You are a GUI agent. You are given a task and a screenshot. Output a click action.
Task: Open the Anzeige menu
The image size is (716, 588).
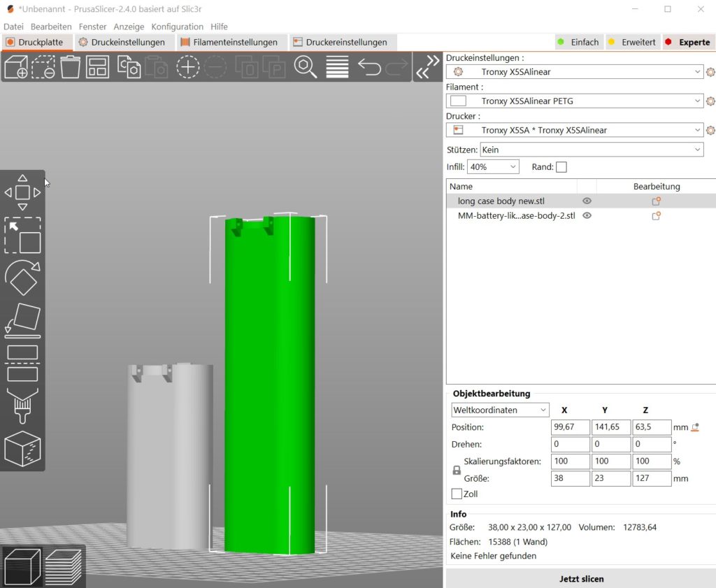tap(129, 27)
